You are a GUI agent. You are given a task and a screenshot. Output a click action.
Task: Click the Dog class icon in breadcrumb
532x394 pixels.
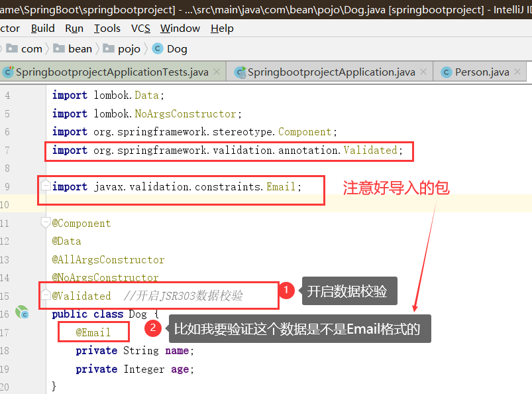158,48
